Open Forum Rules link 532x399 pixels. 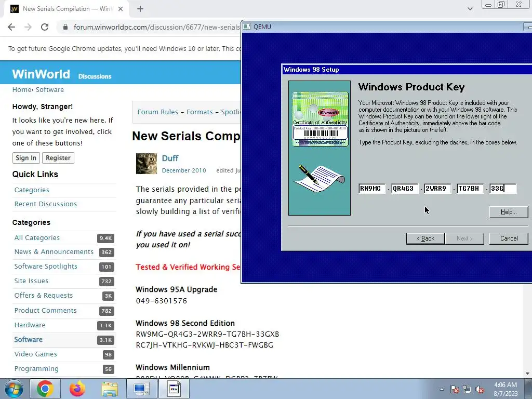[x=158, y=112]
